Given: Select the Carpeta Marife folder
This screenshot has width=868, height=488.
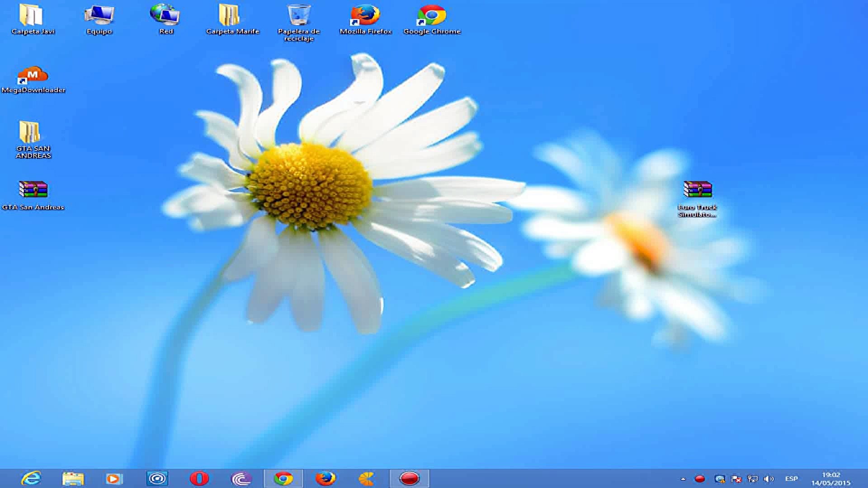Looking at the screenshot, I should [x=230, y=16].
